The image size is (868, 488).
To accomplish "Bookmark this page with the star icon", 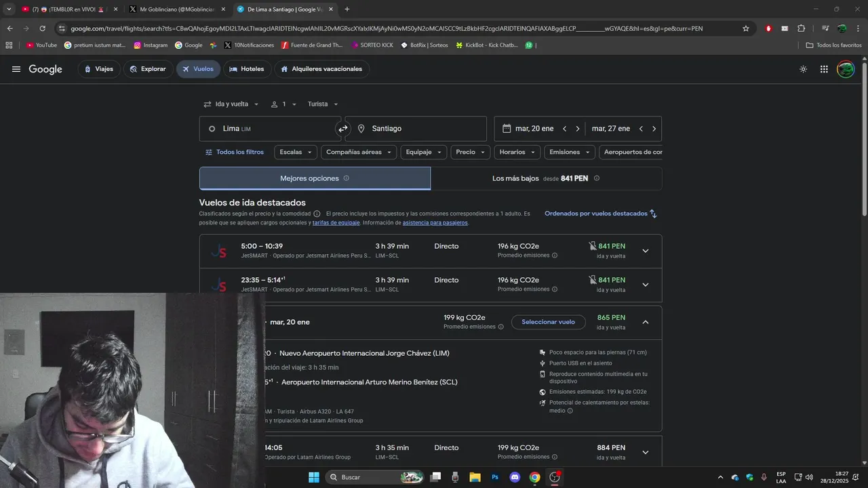I will (746, 28).
